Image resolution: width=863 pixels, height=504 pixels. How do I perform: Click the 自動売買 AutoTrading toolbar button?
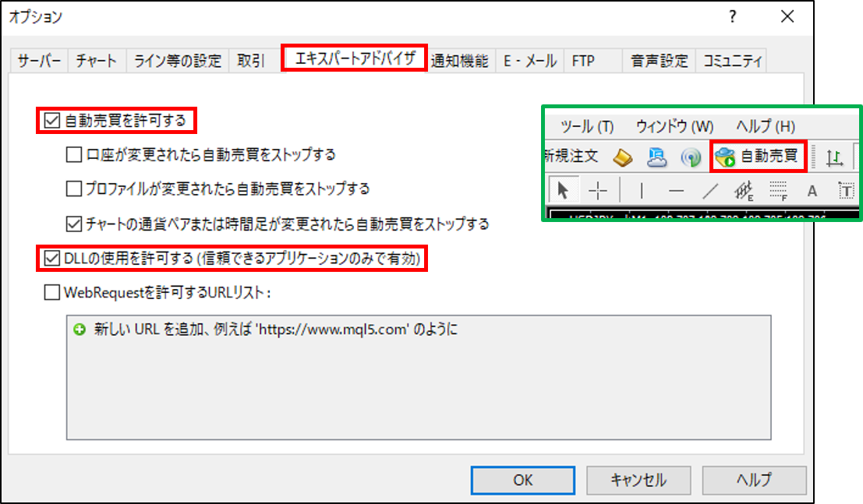(x=759, y=157)
